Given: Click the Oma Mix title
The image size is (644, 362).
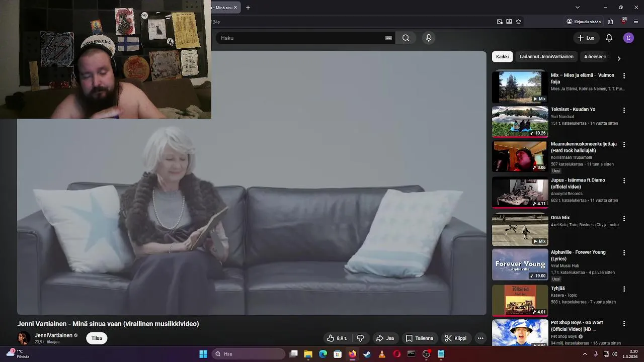Looking at the screenshot, I should click(560, 218).
